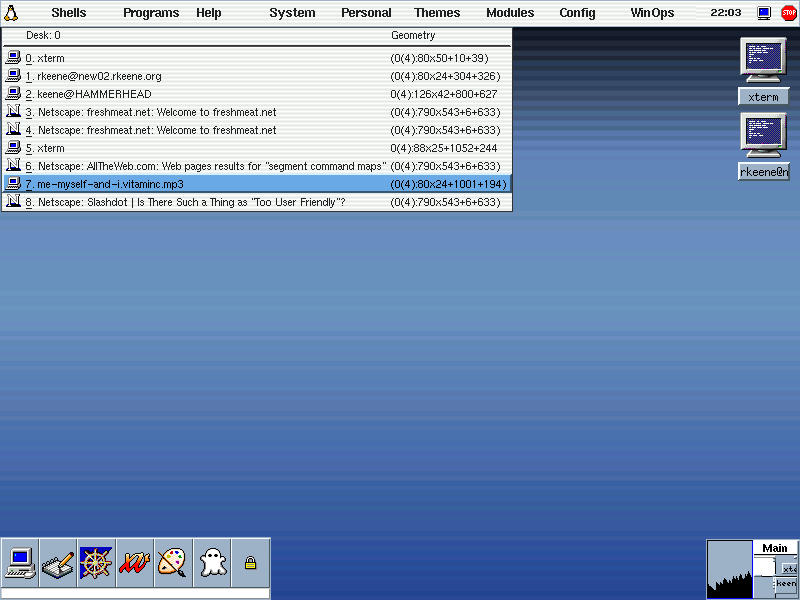This screenshot has height=600, width=800.
Task: Click the 22:03 clock in the top bar
Action: coord(726,12)
